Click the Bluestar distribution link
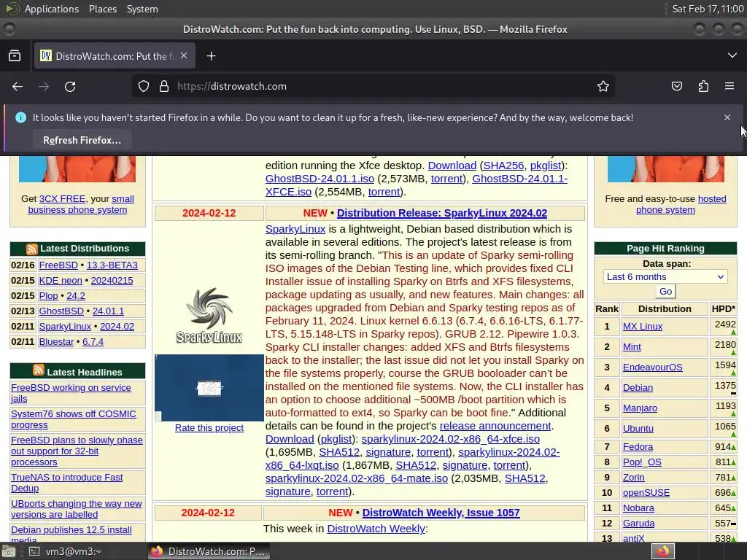This screenshot has width=747, height=560. coord(56,342)
